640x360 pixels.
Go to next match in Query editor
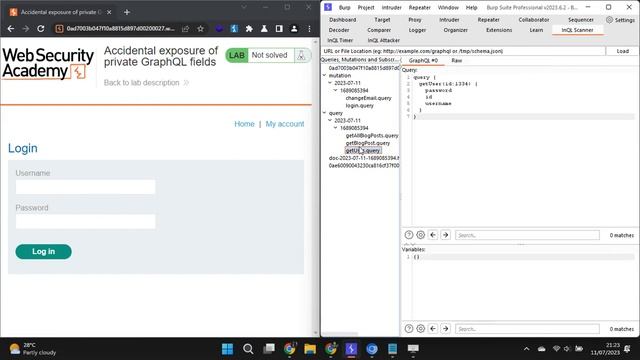click(x=445, y=235)
